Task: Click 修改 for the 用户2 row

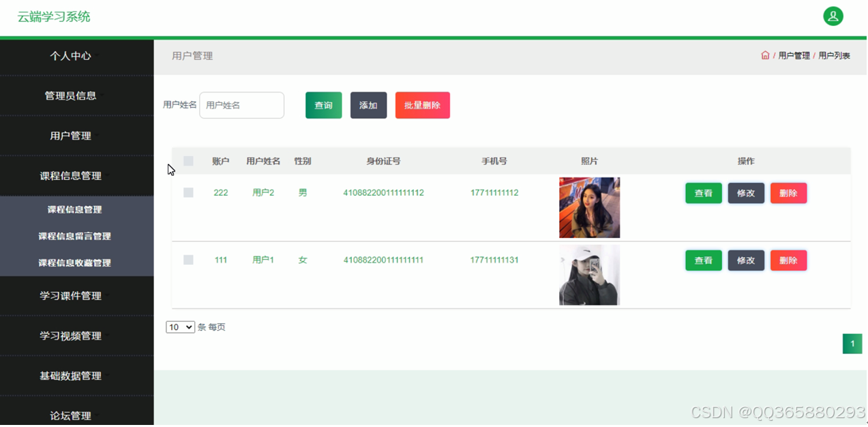Action: (x=746, y=193)
